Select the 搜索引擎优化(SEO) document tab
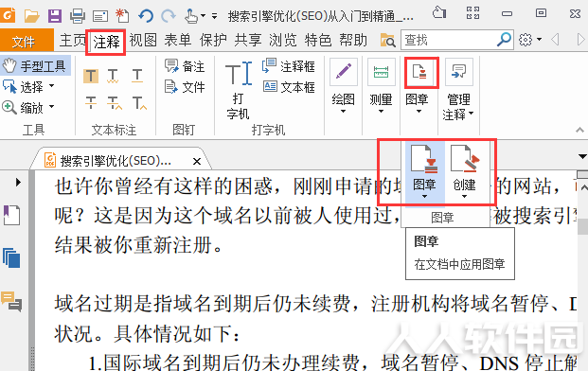The image size is (588, 371). coord(116,161)
